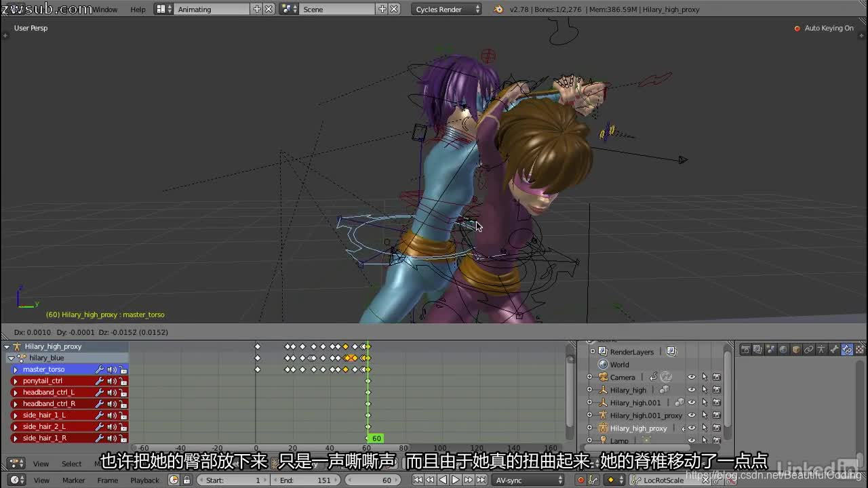Screen dimensions: 868x488
Task: Click the Blender info icon in header
Action: [x=498, y=9]
